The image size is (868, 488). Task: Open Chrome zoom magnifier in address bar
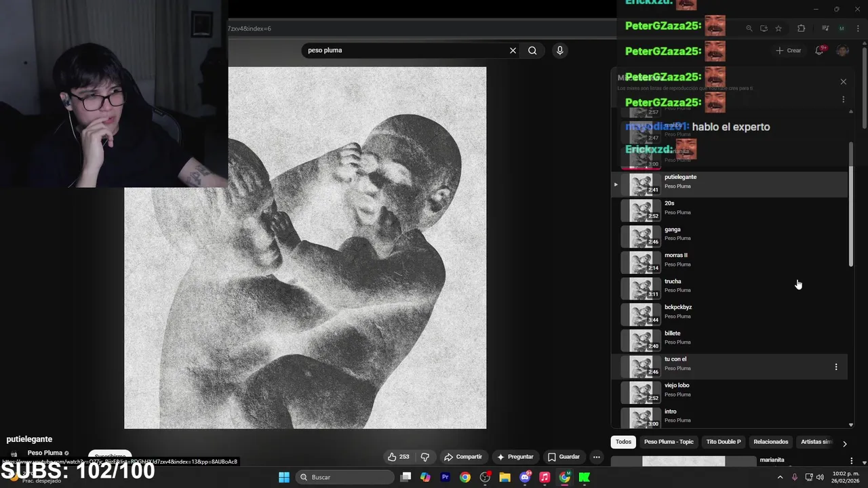click(749, 28)
